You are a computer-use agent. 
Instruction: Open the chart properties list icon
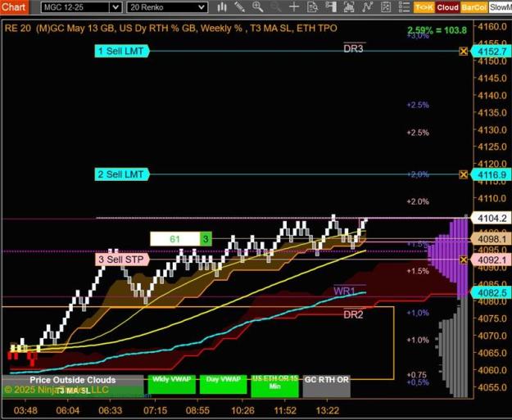pos(404,7)
